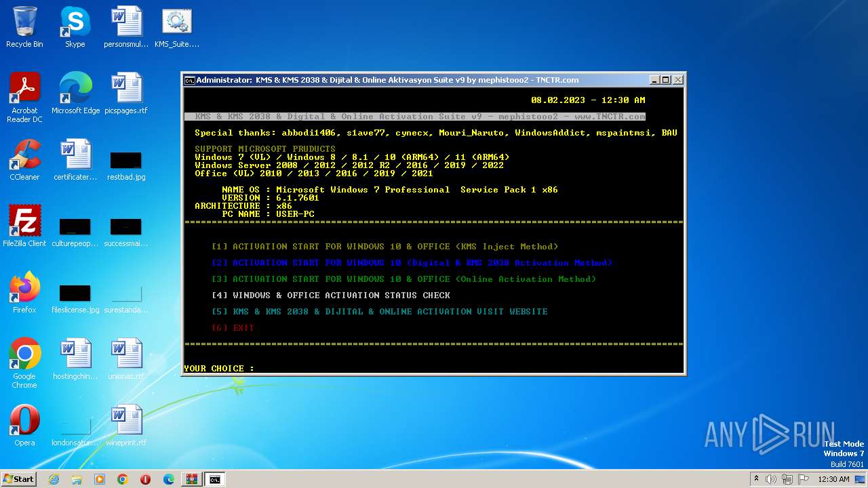Open the Recycle Bin desktop icon
Viewport: 868px width, 488px height.
(x=24, y=27)
